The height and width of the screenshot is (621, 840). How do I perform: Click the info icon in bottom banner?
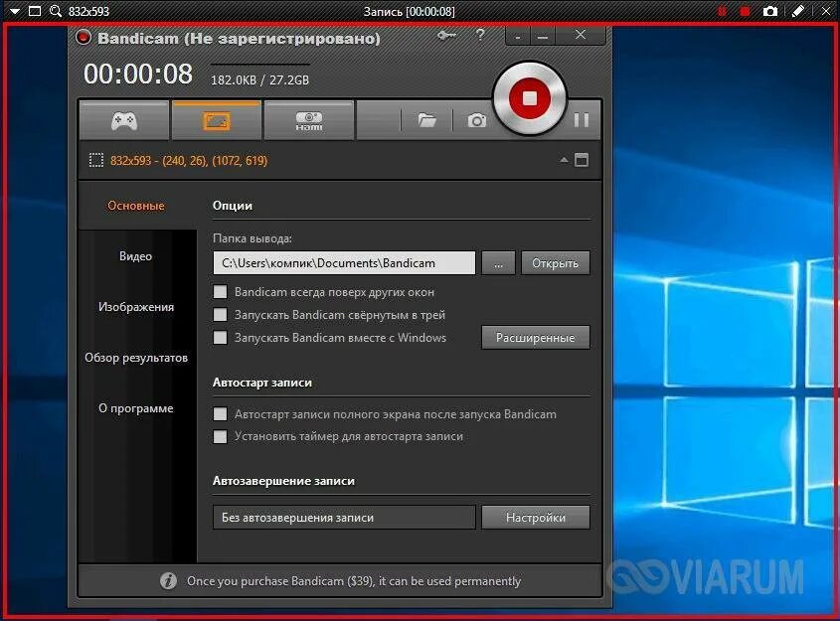(x=168, y=580)
